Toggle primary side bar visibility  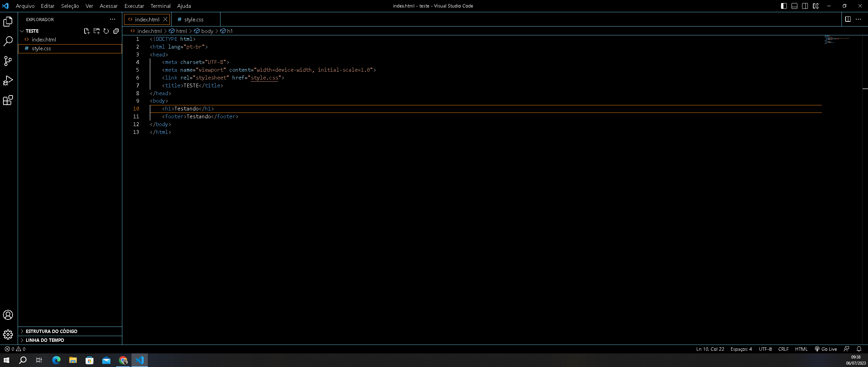pyautogui.click(x=784, y=6)
